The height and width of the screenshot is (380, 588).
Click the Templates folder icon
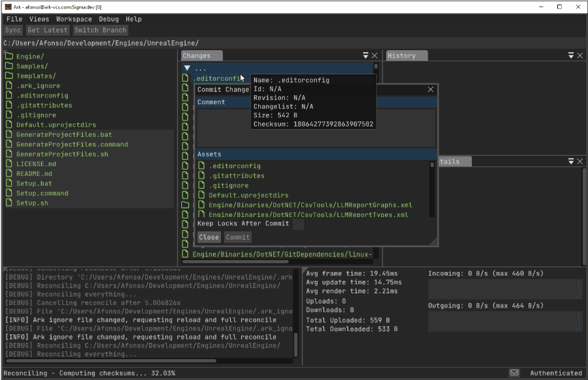[9, 76]
